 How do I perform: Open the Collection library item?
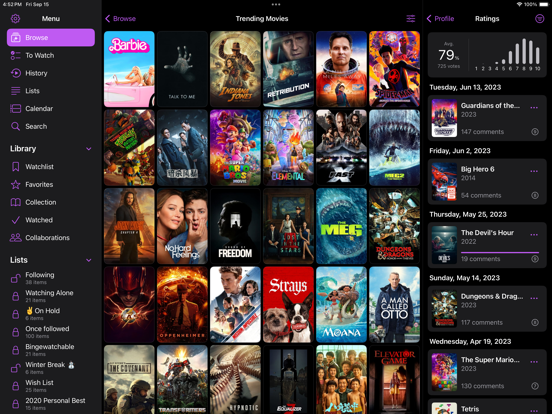(x=51, y=202)
